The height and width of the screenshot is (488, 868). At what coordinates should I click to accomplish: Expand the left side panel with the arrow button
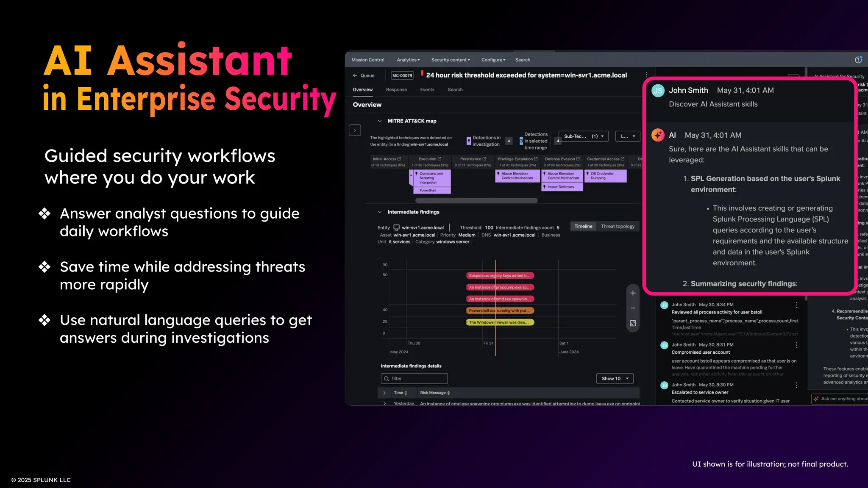click(x=355, y=130)
